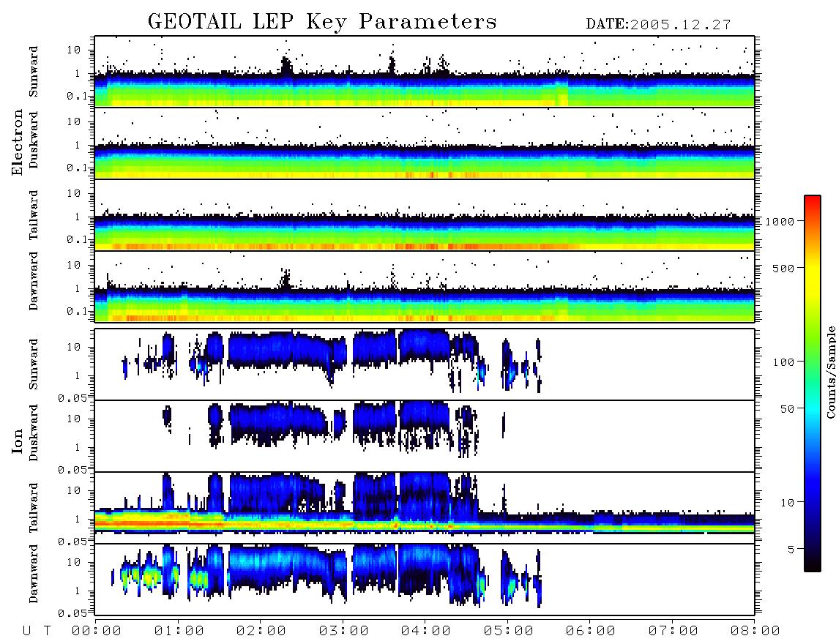Click the "10" tick of Ion Duskward panel
Screen dimensions: 836x644
click(74, 419)
